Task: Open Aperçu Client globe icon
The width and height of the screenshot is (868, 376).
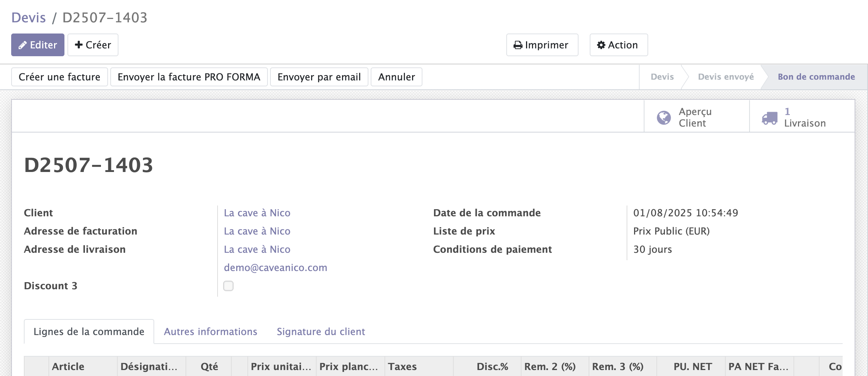Action: [x=663, y=118]
